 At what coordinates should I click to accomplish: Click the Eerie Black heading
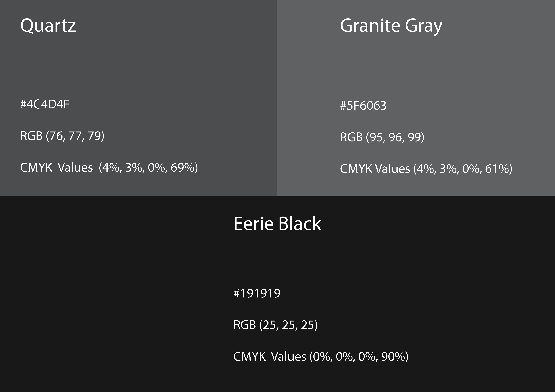(x=277, y=224)
